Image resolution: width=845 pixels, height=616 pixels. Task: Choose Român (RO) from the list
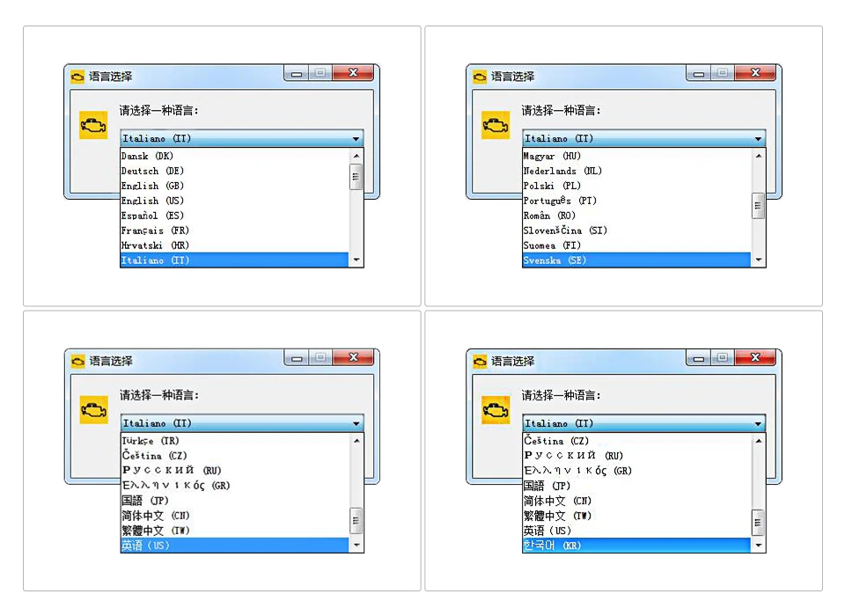[x=637, y=216]
